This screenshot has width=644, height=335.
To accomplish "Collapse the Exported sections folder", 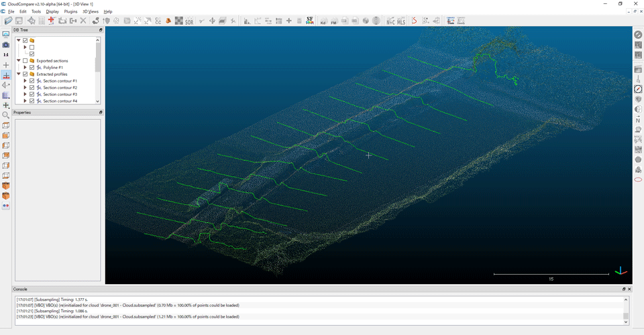I will point(19,61).
